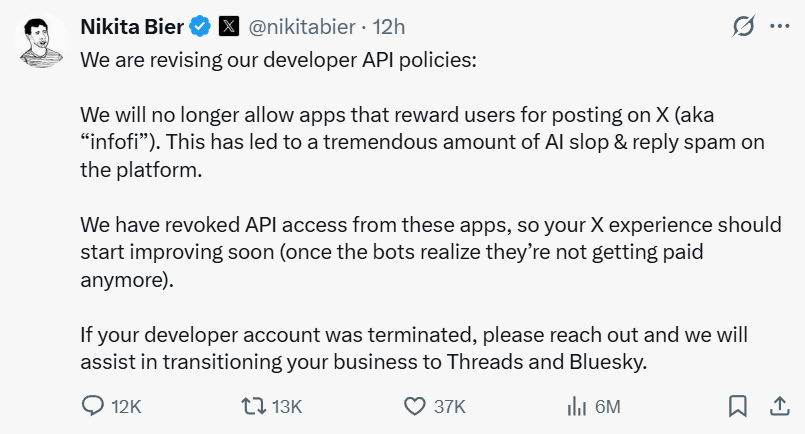The width and height of the screenshot is (805, 434).
Task: Click the views bar chart icon
Action: point(576,406)
